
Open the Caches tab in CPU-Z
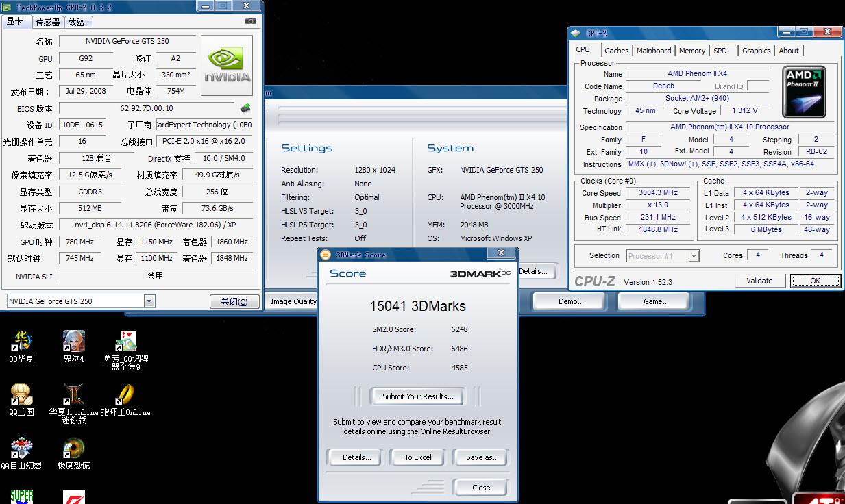(x=616, y=51)
